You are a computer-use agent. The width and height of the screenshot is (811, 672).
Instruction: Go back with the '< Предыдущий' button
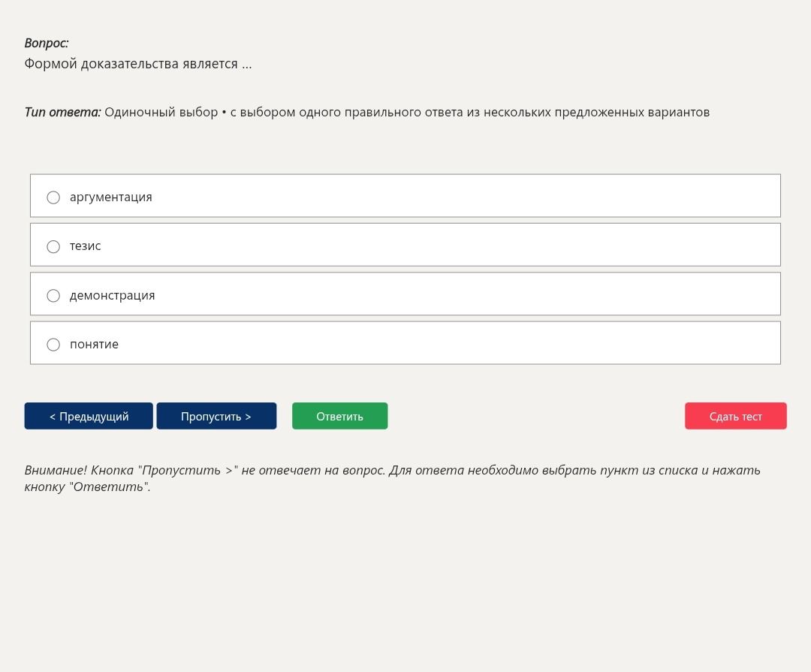tap(89, 416)
